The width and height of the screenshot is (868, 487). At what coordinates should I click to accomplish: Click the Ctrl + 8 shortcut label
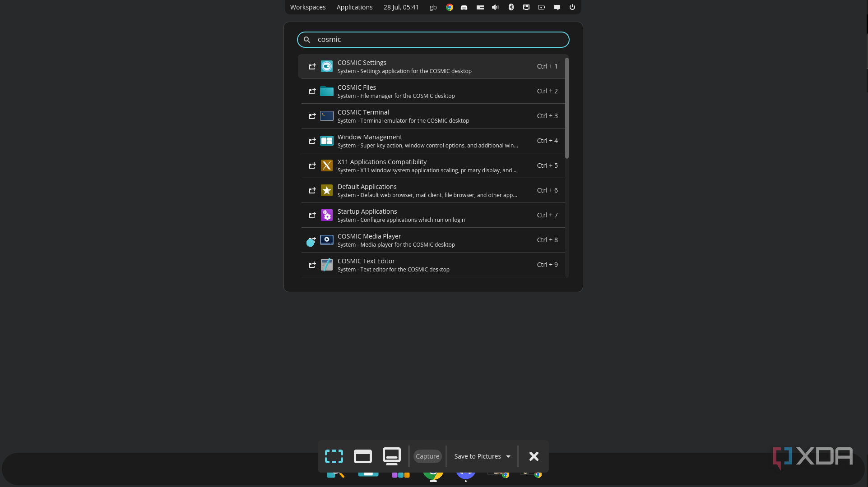pyautogui.click(x=547, y=240)
